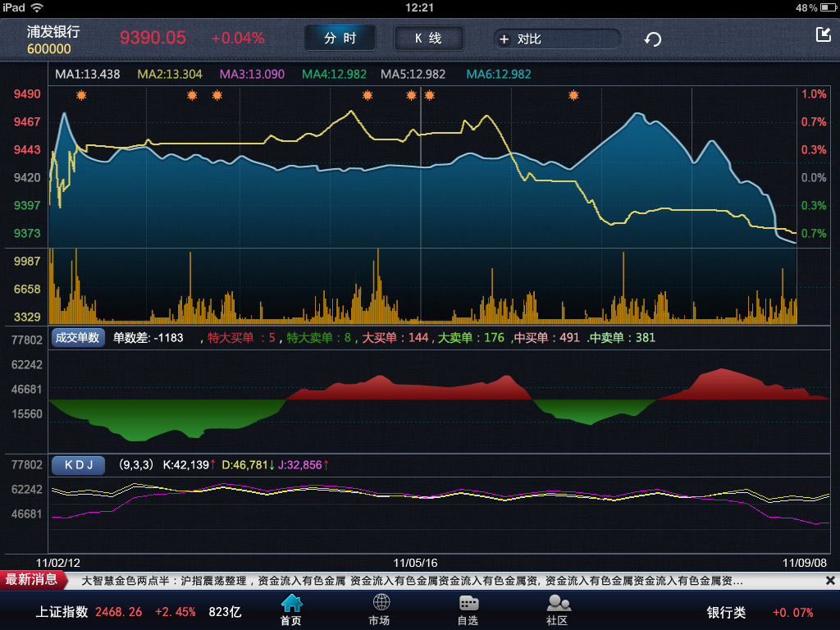
Task: Tap the D:46,781 value
Action: pos(248,465)
